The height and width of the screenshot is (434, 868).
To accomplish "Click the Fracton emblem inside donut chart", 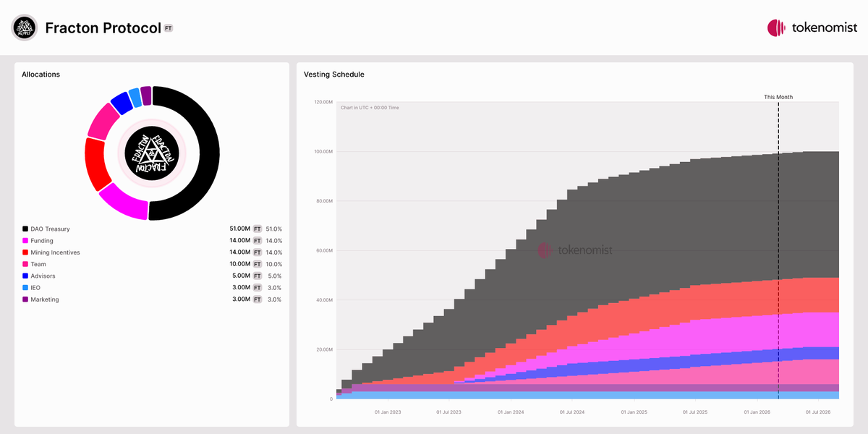I will click(x=151, y=153).
